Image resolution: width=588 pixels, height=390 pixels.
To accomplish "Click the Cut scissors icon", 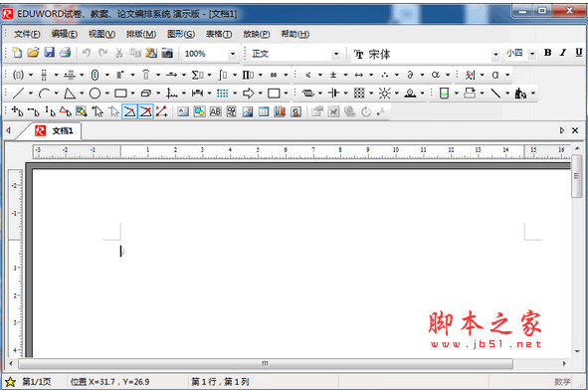I will coord(118,53).
